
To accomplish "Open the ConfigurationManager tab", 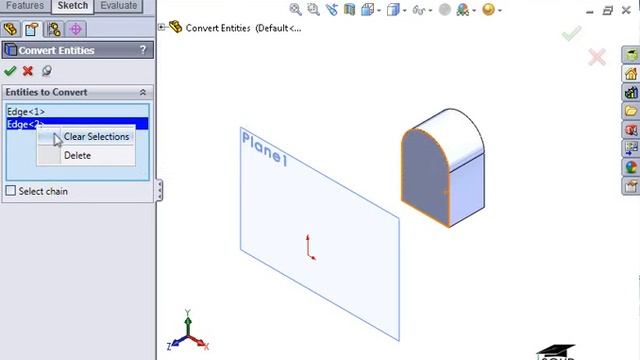I will point(54,29).
